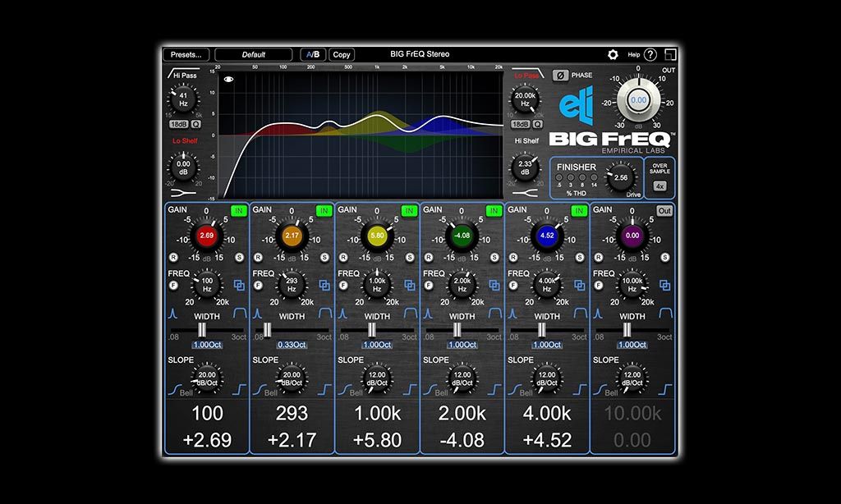
Task: Click the steep step slope icon on the 293 Hz band
Action: tap(324, 390)
